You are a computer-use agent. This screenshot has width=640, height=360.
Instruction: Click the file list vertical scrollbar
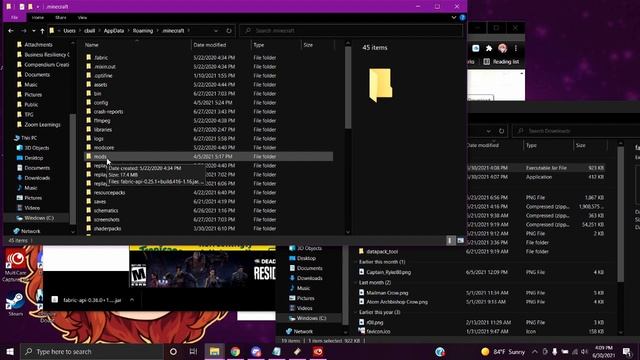(348, 88)
